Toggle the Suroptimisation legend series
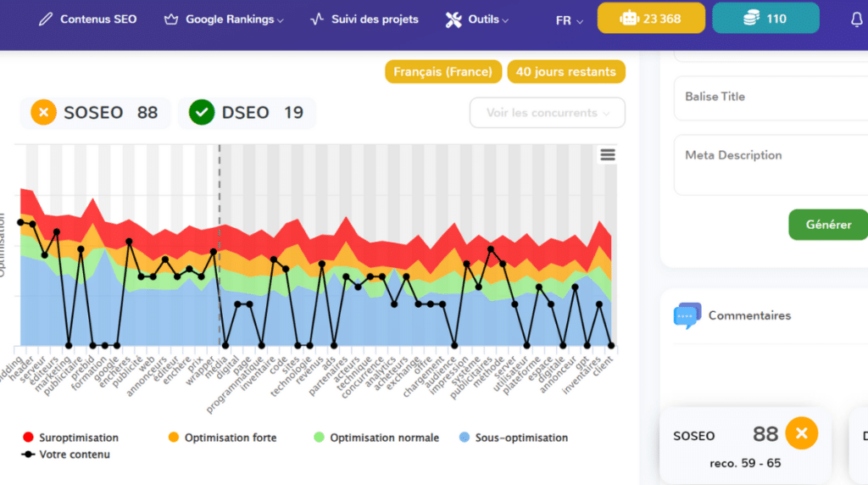This screenshot has height=485, width=868. (x=70, y=438)
